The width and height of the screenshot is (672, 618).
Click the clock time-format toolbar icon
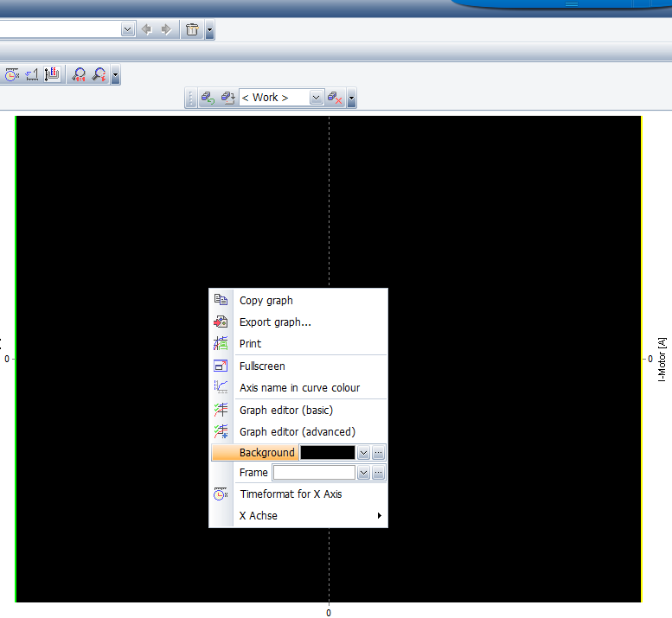point(12,75)
